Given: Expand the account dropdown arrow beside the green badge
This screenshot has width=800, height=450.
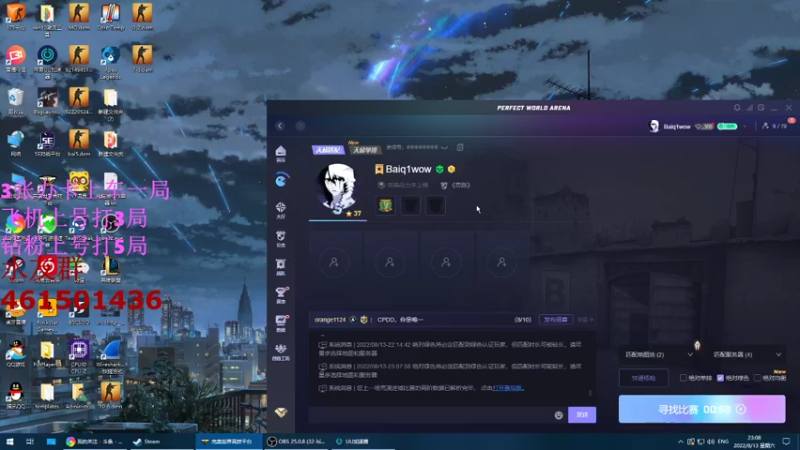Looking at the screenshot, I should (745, 126).
